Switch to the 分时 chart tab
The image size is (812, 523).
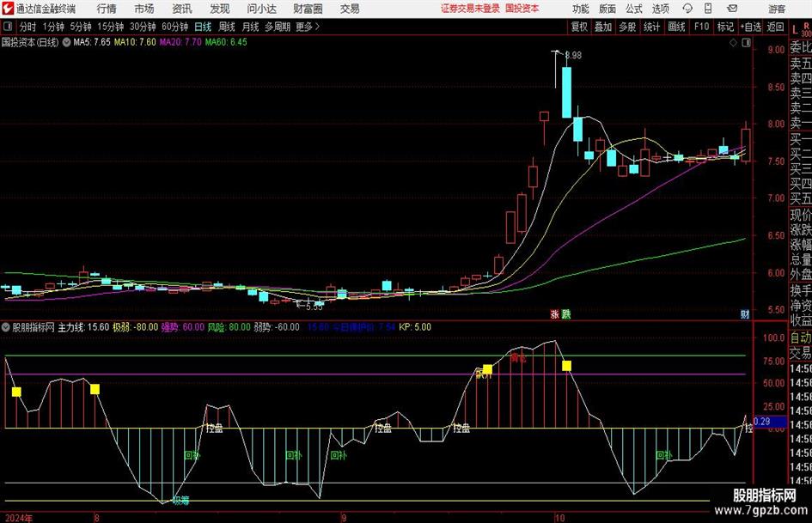click(x=27, y=27)
